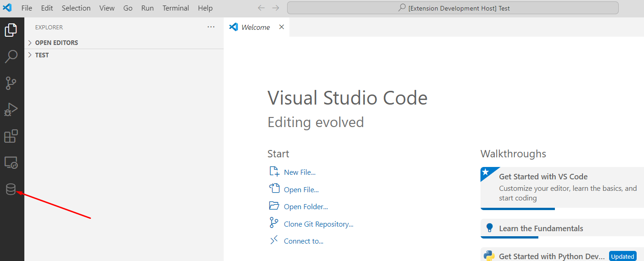Click the Open File icon under Start
The width and height of the screenshot is (644, 261).
(x=274, y=189)
